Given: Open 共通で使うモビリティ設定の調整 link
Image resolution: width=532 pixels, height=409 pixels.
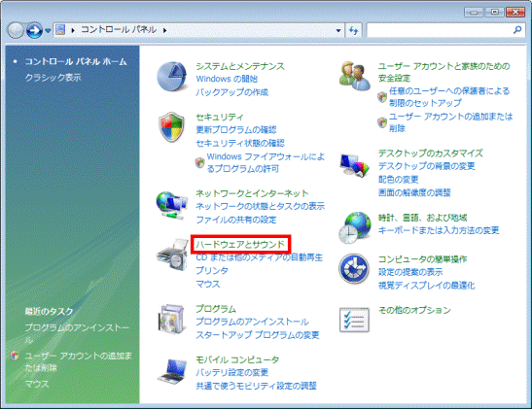Looking at the screenshot, I should coord(256,386).
